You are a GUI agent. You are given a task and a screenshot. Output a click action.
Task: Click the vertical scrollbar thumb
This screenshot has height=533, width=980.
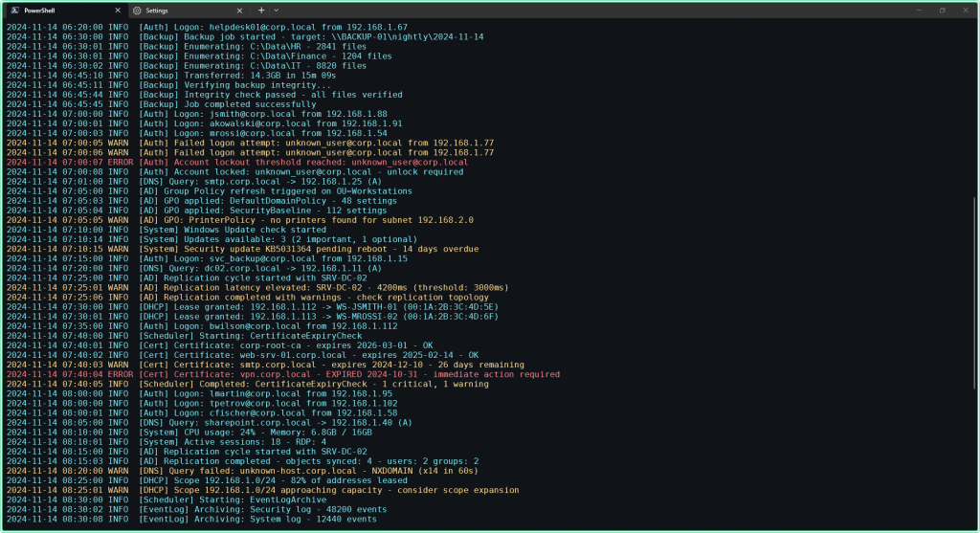click(973, 294)
